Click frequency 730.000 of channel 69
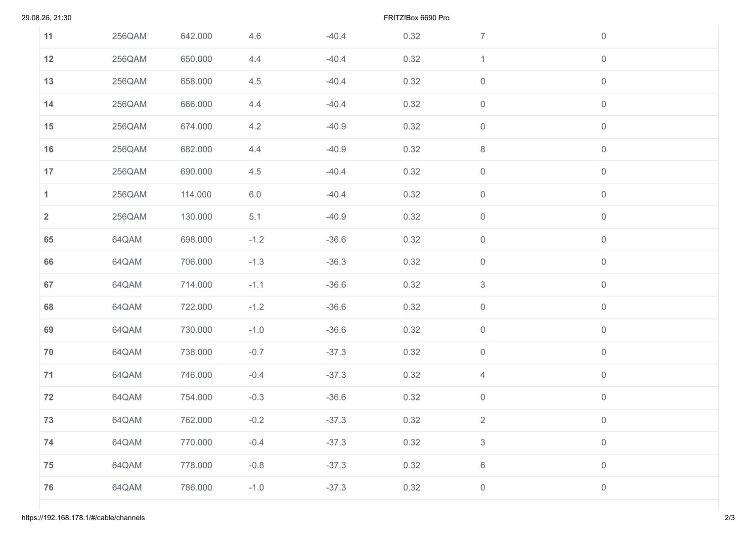The width and height of the screenshot is (756, 534). 196,330
